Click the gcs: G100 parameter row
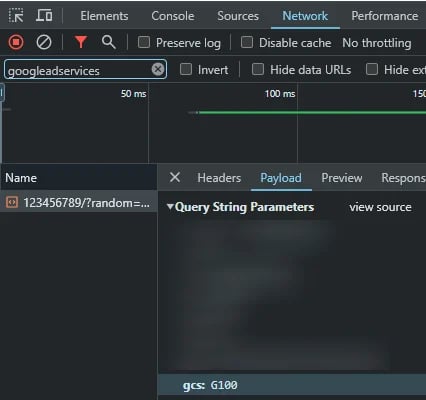The height and width of the screenshot is (400, 426). [x=292, y=385]
